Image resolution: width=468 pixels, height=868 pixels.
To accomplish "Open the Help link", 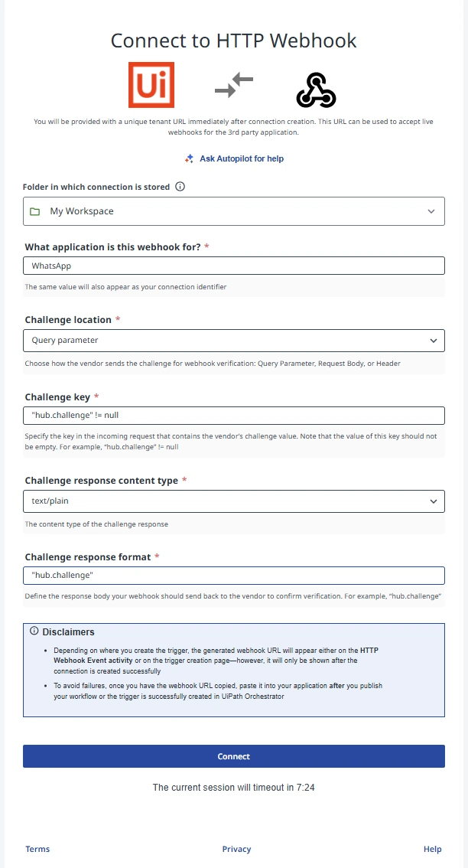I will [432, 849].
